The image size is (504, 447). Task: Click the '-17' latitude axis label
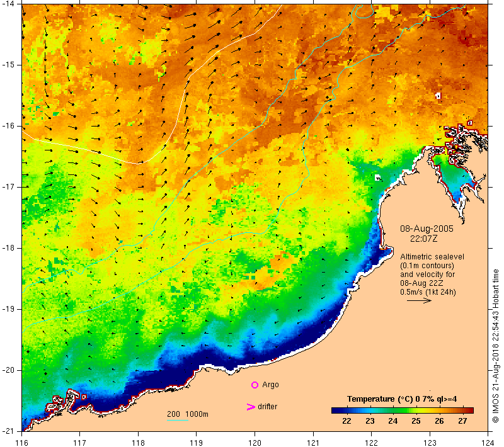8,186
